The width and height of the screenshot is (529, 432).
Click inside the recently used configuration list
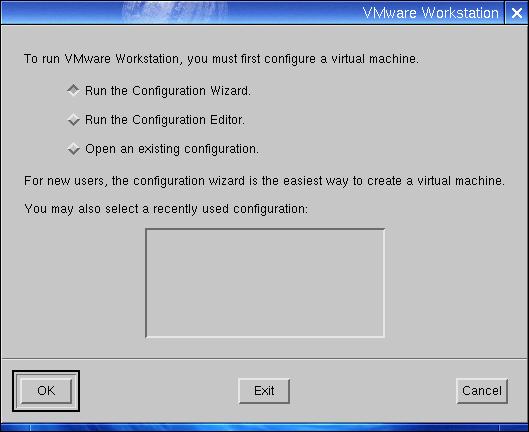point(265,283)
